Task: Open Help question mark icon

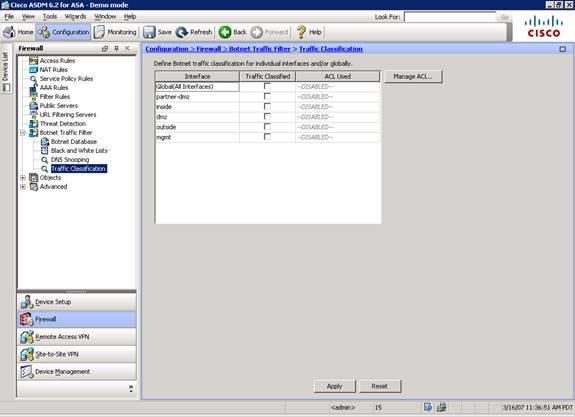Action: [x=301, y=32]
